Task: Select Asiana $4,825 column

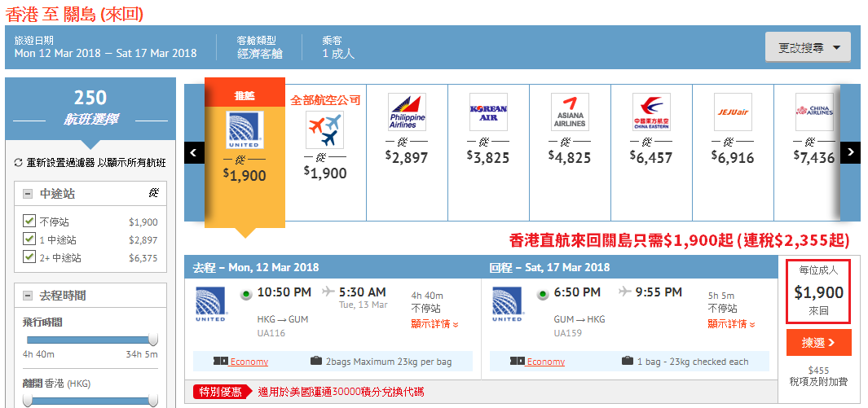Action: [570, 152]
